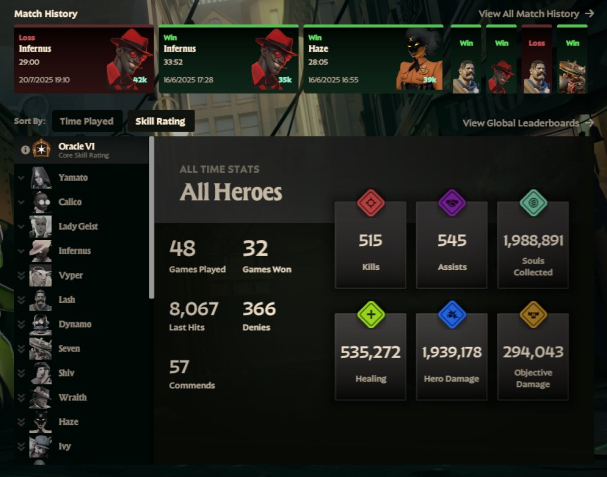The image size is (607, 477).
Task: Select Yamato portrait in hero list
Action: coord(41,178)
